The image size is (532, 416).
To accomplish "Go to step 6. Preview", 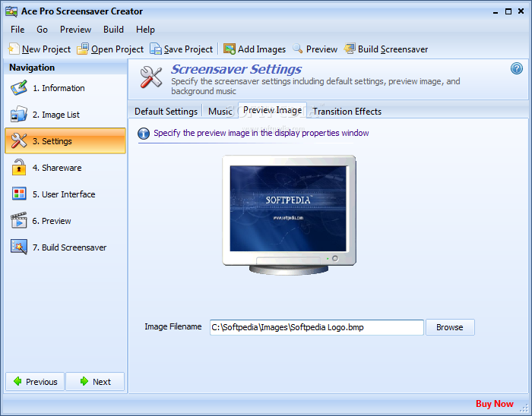I will 65,221.
